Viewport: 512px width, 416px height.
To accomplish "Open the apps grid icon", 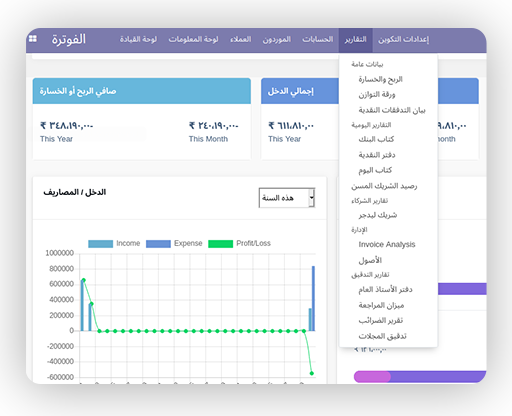I will click(33, 39).
